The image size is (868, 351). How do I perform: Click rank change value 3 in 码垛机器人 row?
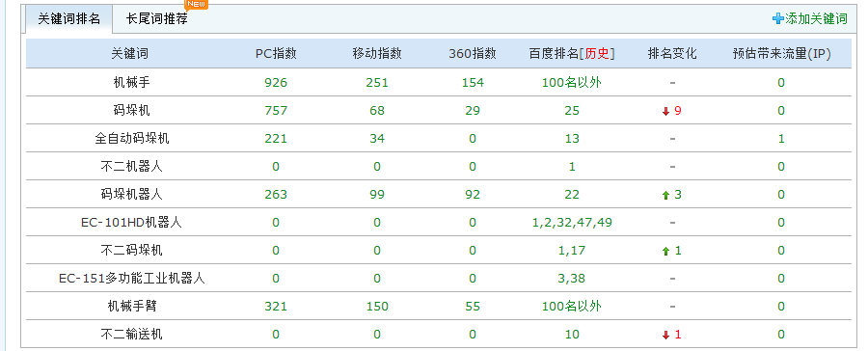point(678,195)
